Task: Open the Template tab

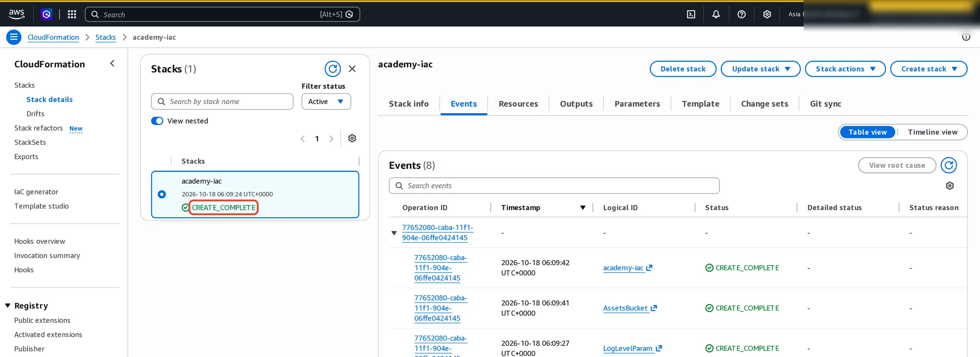Action: pos(700,104)
